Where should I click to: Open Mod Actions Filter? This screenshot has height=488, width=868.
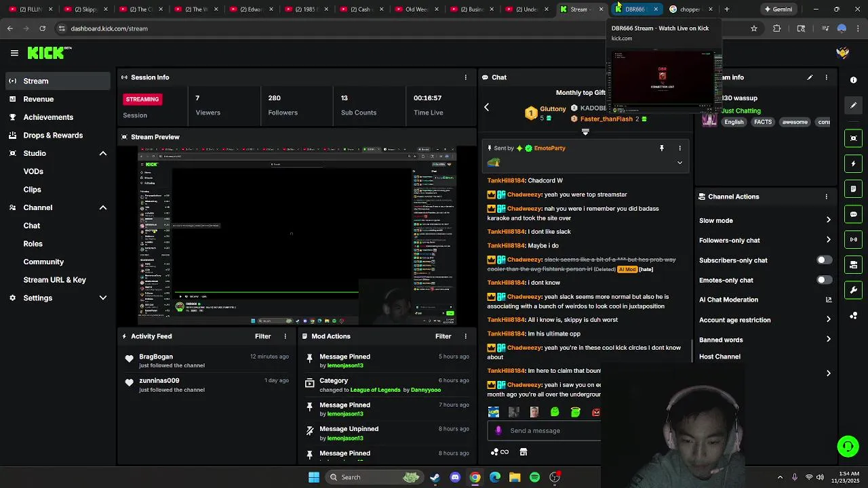443,336
